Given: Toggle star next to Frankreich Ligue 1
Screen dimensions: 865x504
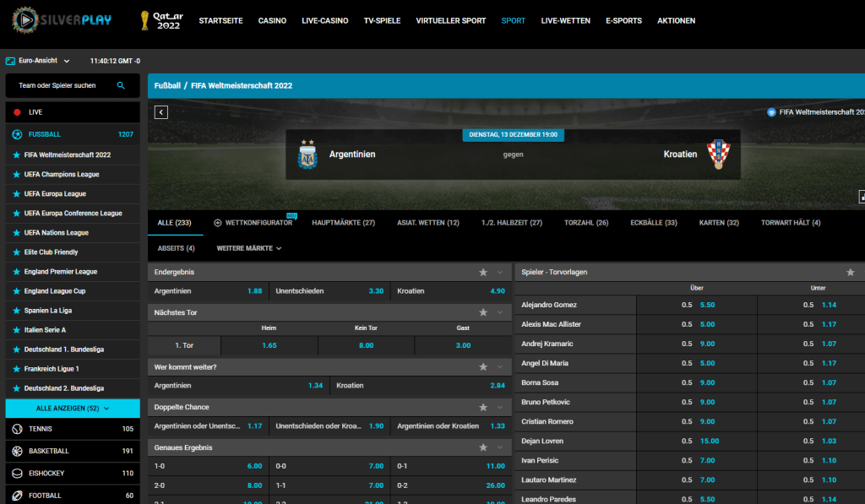Looking at the screenshot, I should click(17, 369).
